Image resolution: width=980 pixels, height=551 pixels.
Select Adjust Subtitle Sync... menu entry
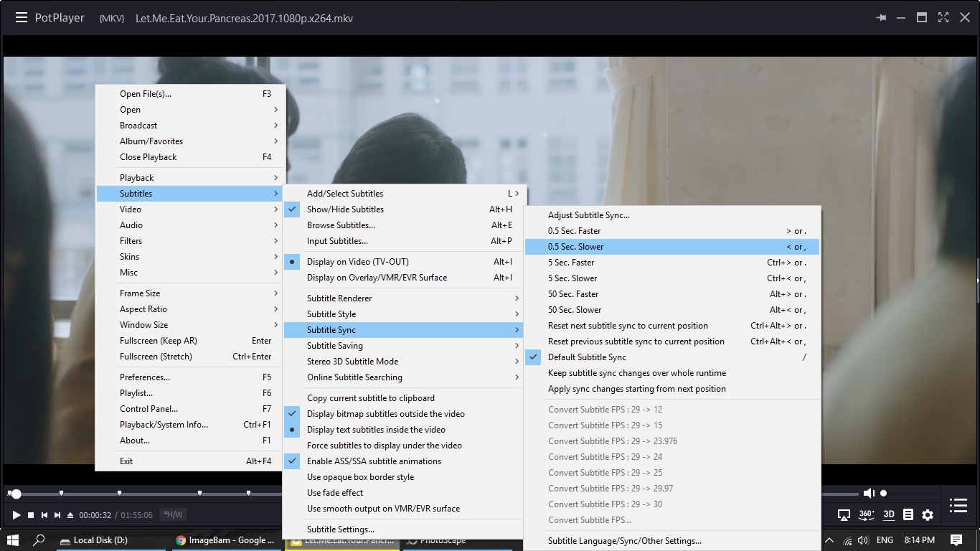pos(588,215)
